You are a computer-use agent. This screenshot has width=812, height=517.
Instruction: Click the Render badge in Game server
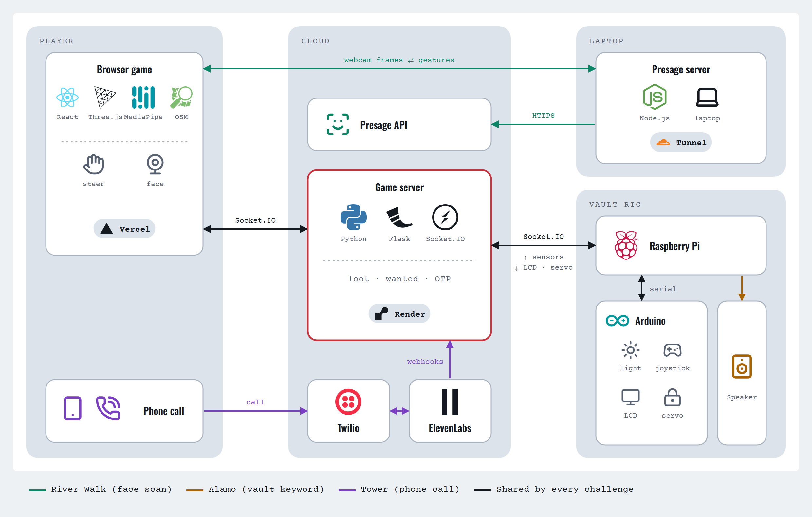click(x=399, y=314)
